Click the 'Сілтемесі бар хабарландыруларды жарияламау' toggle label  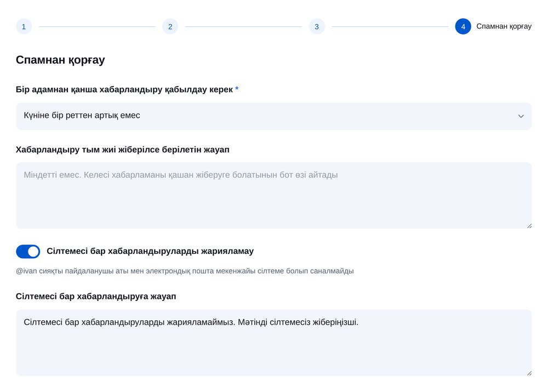150,251
